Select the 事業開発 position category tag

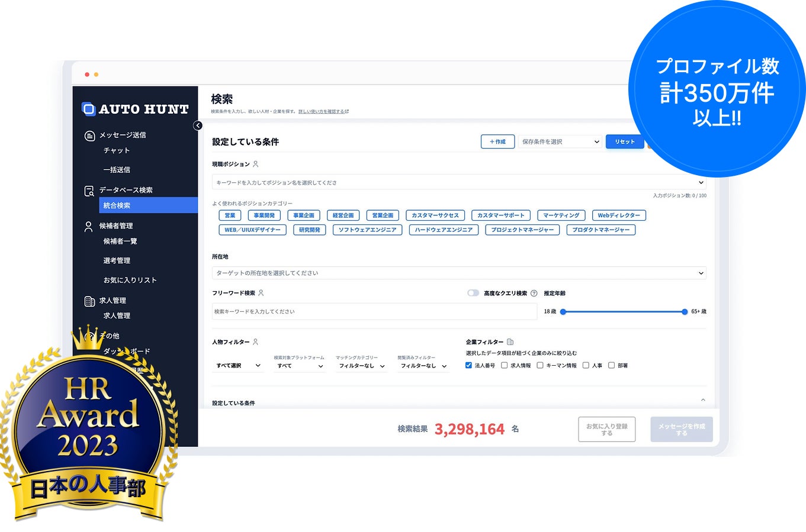[x=264, y=215]
